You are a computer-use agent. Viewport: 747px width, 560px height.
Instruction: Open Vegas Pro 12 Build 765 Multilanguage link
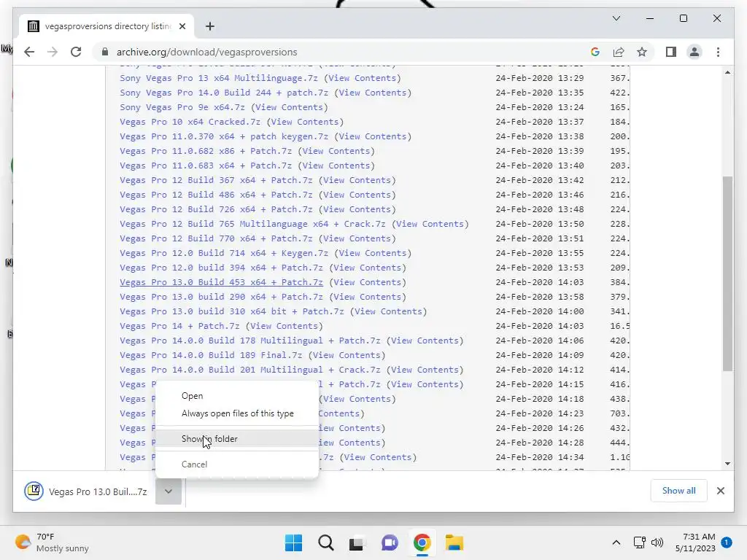(252, 224)
